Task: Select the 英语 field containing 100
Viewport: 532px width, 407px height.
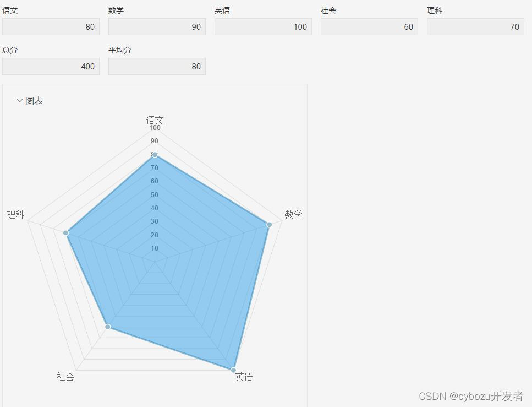Action: click(263, 26)
